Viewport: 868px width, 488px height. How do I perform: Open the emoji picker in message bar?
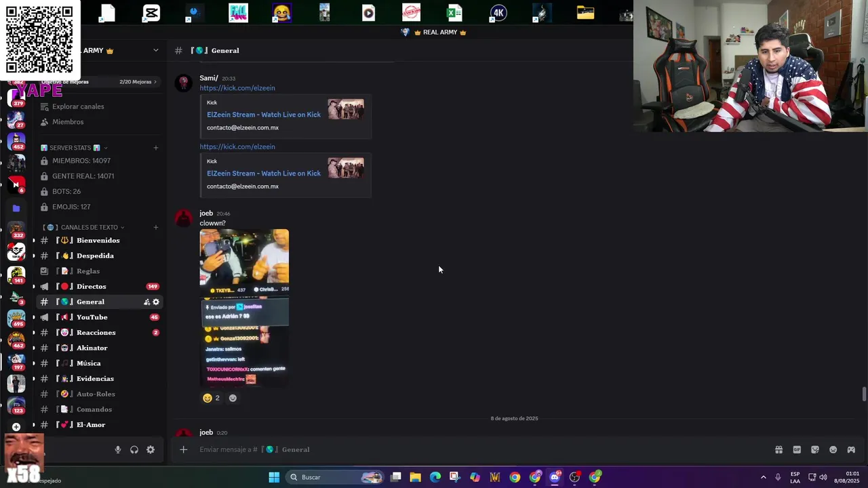[833, 449]
